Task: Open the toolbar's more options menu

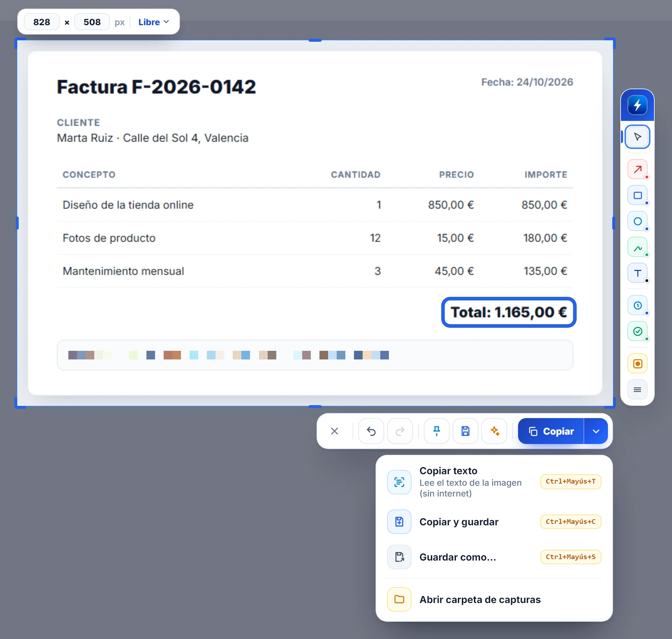Action: [637, 390]
